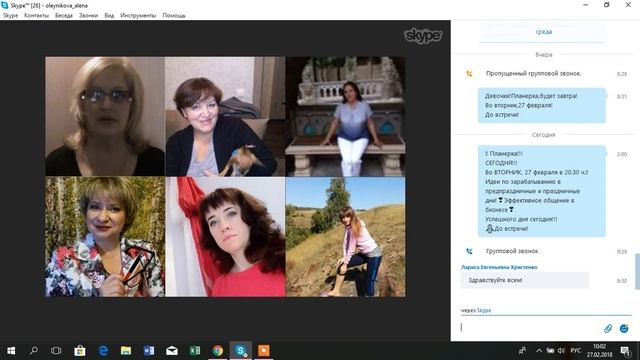This screenshot has width=640, height=360.
Task: Click the 'Групповой звонок' entry
Action: (512, 251)
